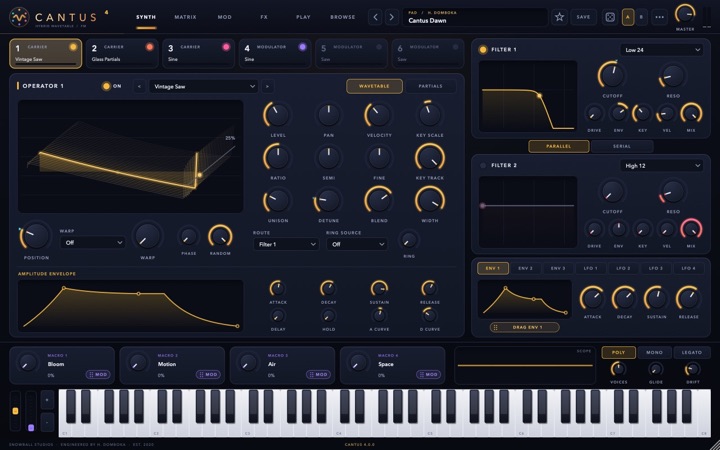The image size is (720, 450).
Task: Go to previous preset arrow
Action: coord(375,17)
